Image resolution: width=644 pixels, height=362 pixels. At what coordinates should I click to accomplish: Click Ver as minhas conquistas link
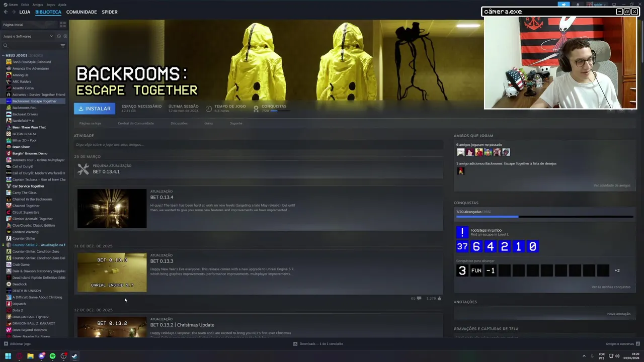point(611,287)
